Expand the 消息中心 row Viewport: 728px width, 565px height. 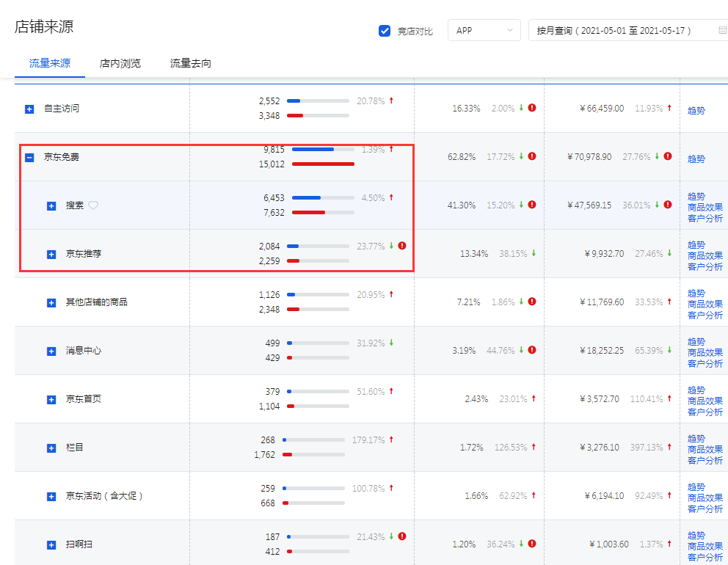point(51,351)
